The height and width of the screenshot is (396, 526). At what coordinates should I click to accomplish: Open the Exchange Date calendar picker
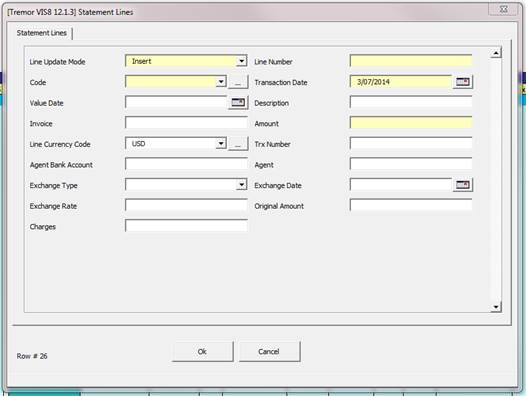point(463,185)
